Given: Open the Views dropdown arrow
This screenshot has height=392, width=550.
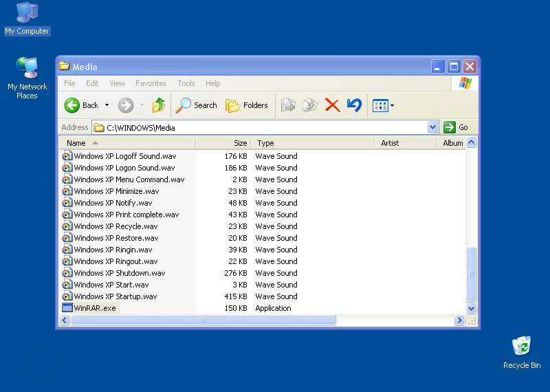Looking at the screenshot, I should (x=392, y=105).
